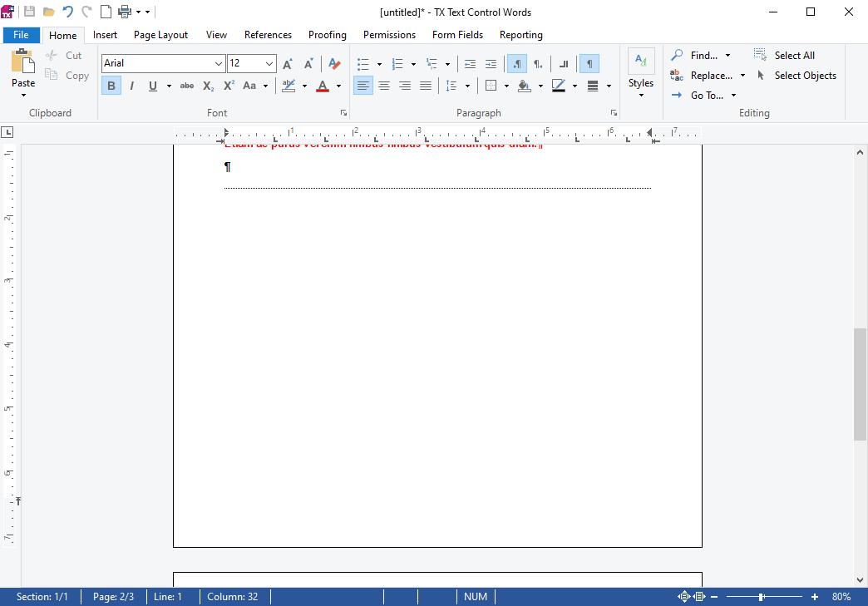Apply superscript formatting
This screenshot has height=606, width=868.
229,86
